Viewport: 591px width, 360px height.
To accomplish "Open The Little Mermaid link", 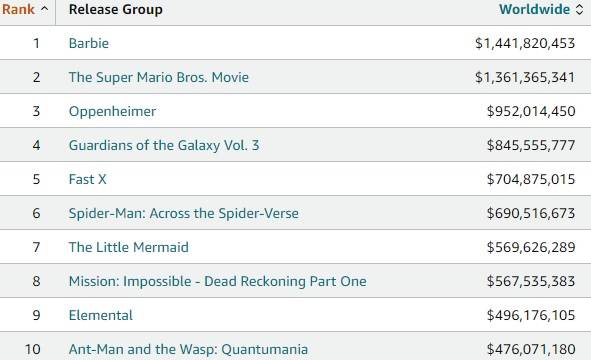I will (129, 247).
